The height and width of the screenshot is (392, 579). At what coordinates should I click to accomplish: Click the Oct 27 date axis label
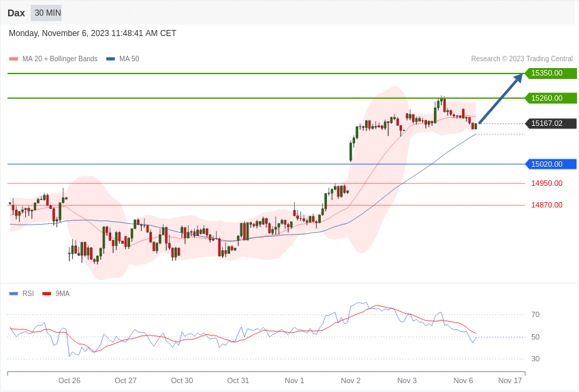[125, 380]
